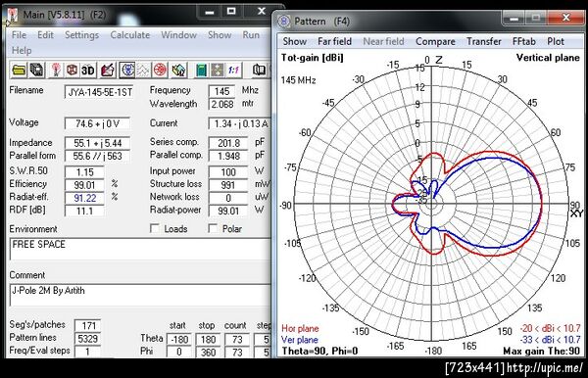588x378 pixels.
Task: Click the Environment box reading FREE SPACE
Action: 140,249
